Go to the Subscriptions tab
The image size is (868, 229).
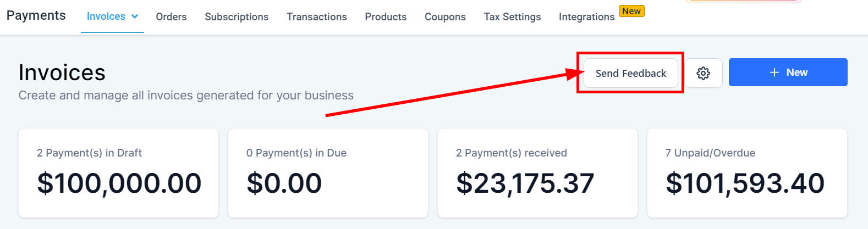237,17
